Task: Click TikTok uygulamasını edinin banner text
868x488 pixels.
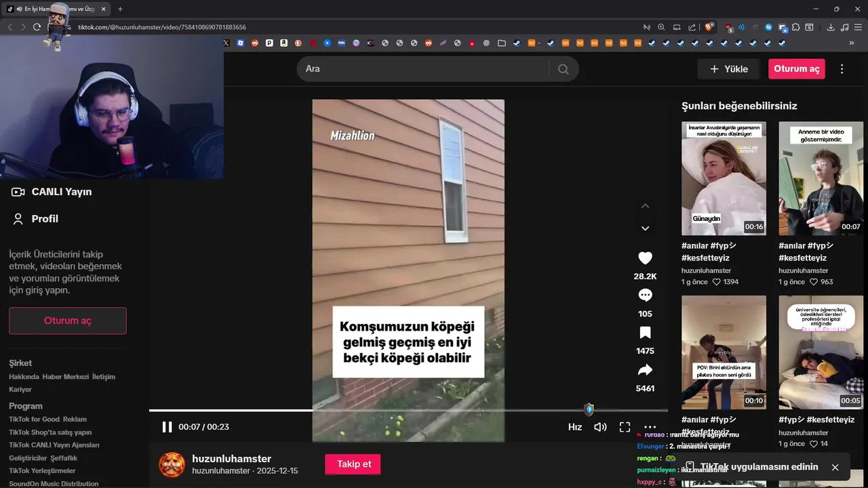Action: [x=759, y=467]
